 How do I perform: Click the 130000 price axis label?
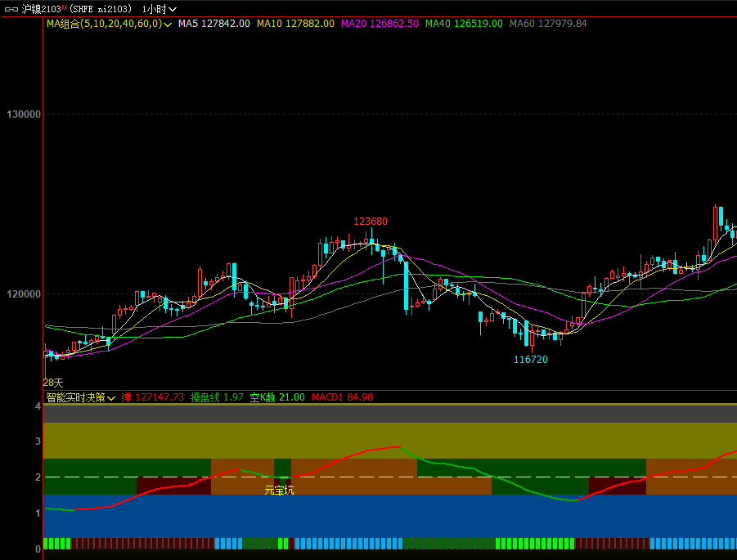click(x=24, y=114)
